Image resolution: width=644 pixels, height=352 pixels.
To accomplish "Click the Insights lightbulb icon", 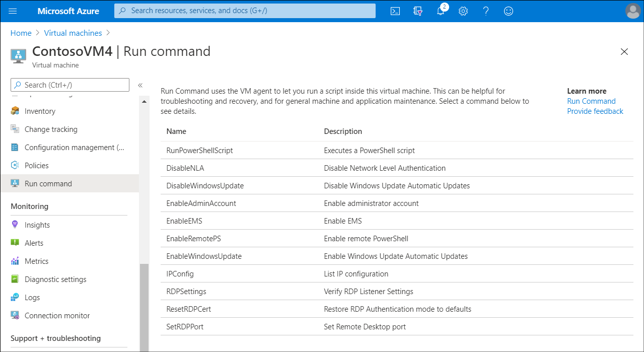I will click(15, 225).
